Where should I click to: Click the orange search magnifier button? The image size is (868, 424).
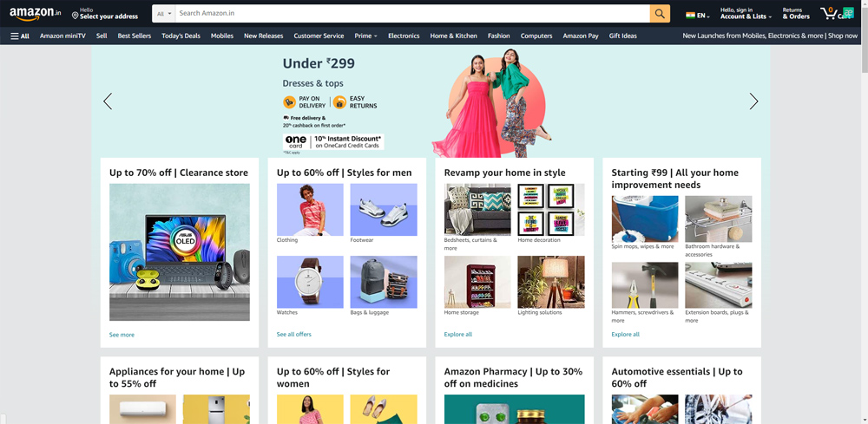660,13
